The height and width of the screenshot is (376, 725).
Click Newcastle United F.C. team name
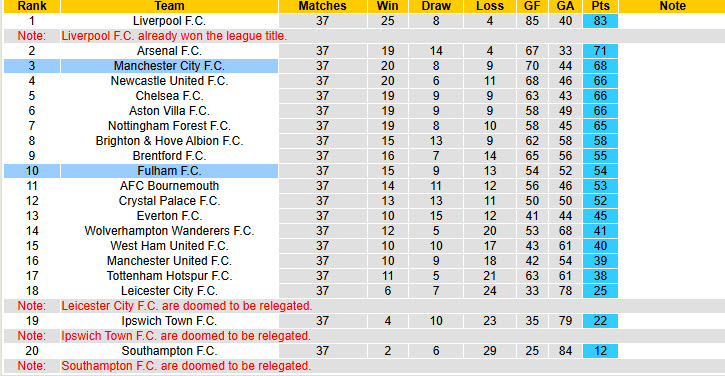point(169,81)
